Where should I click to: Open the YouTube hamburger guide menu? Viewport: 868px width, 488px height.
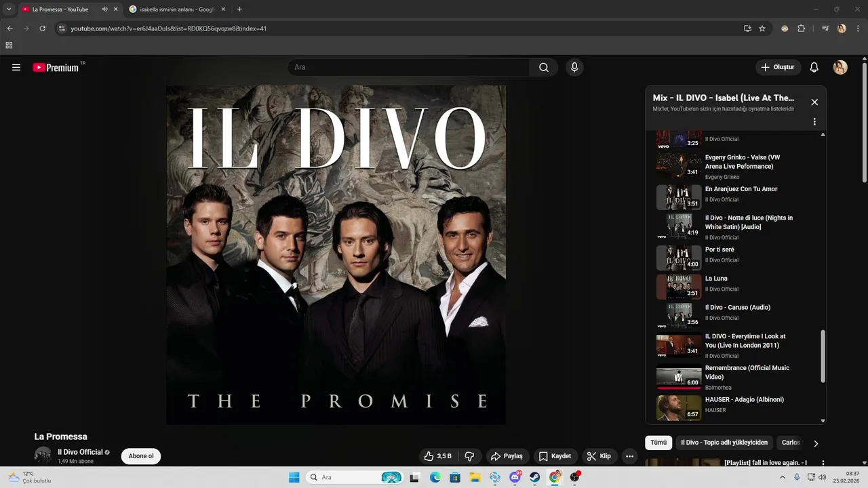coord(16,67)
